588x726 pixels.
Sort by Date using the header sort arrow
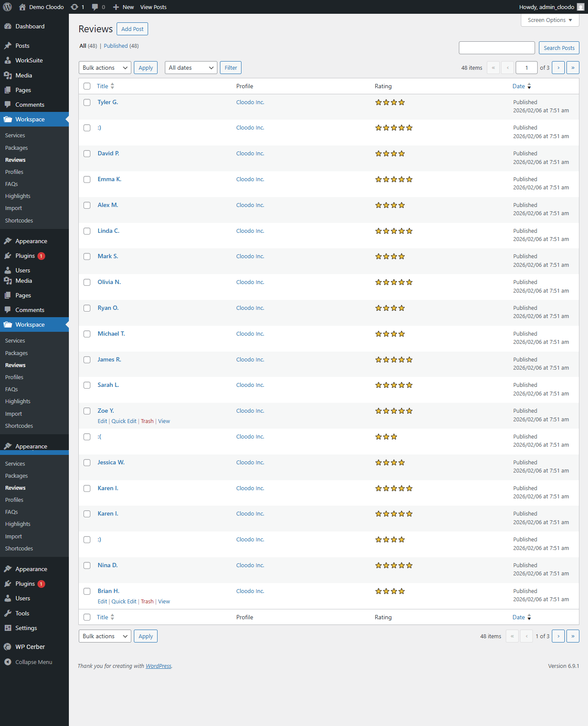click(529, 86)
